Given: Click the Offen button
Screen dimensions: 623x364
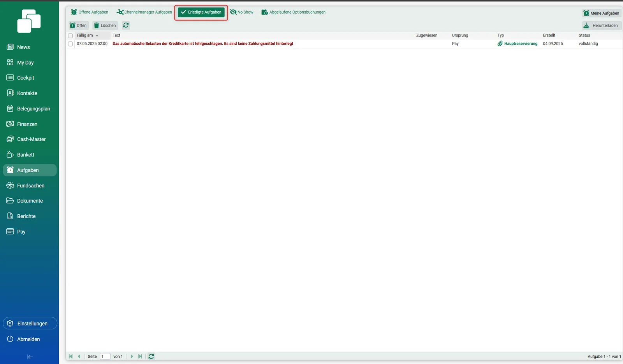Looking at the screenshot, I should coord(78,26).
